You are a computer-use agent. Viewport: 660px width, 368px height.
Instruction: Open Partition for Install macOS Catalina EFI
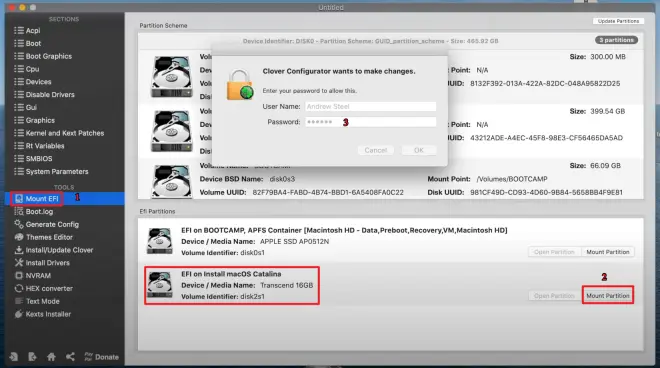tap(554, 296)
